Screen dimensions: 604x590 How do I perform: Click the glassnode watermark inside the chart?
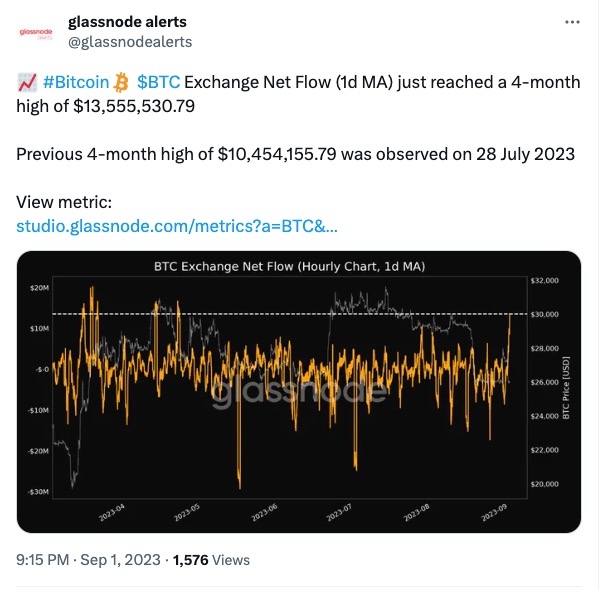[299, 391]
